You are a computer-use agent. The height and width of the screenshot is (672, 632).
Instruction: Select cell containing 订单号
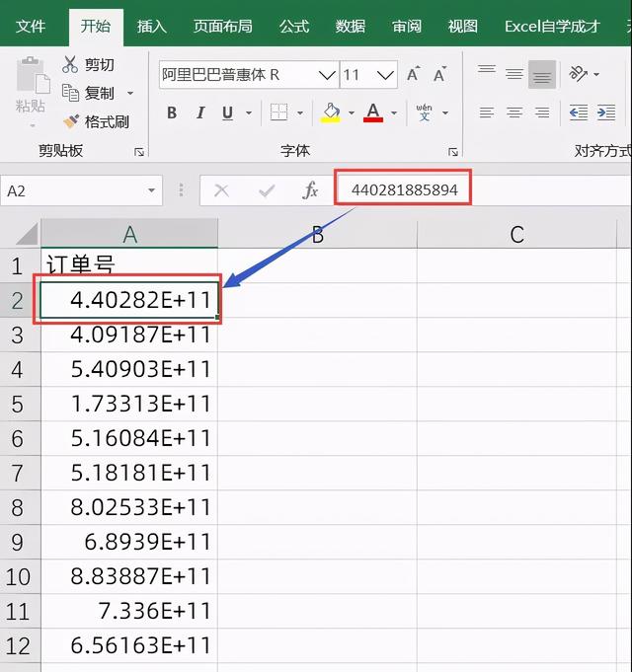[129, 264]
